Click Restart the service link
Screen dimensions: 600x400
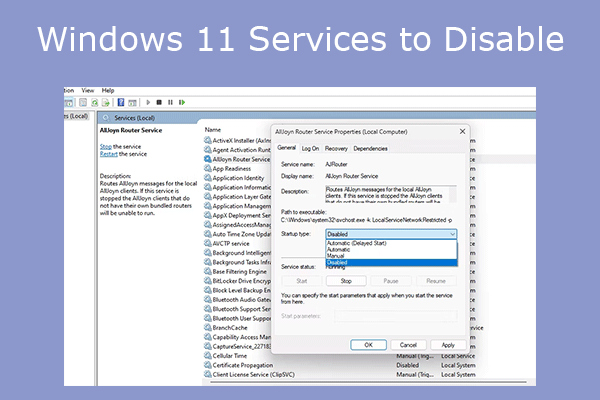(x=109, y=154)
